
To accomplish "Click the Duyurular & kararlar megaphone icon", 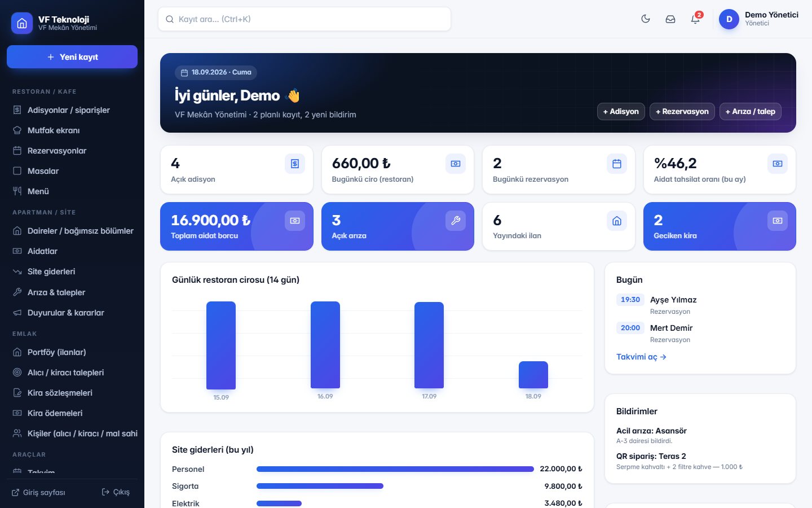I will pos(17,313).
